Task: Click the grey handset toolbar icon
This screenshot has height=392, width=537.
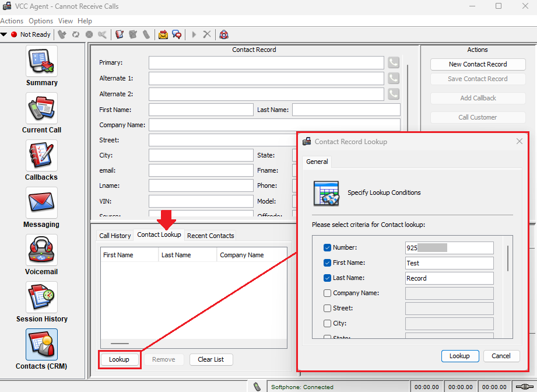Action: click(x=146, y=34)
